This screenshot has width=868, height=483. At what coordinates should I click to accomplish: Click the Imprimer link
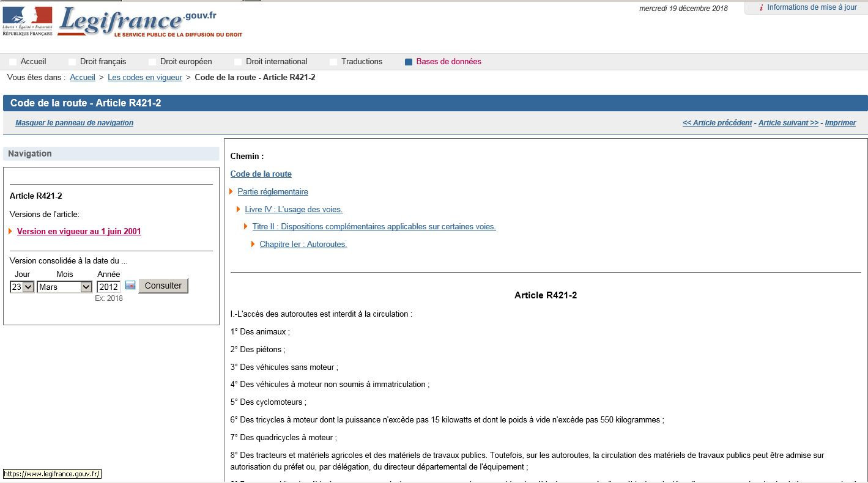pos(840,123)
